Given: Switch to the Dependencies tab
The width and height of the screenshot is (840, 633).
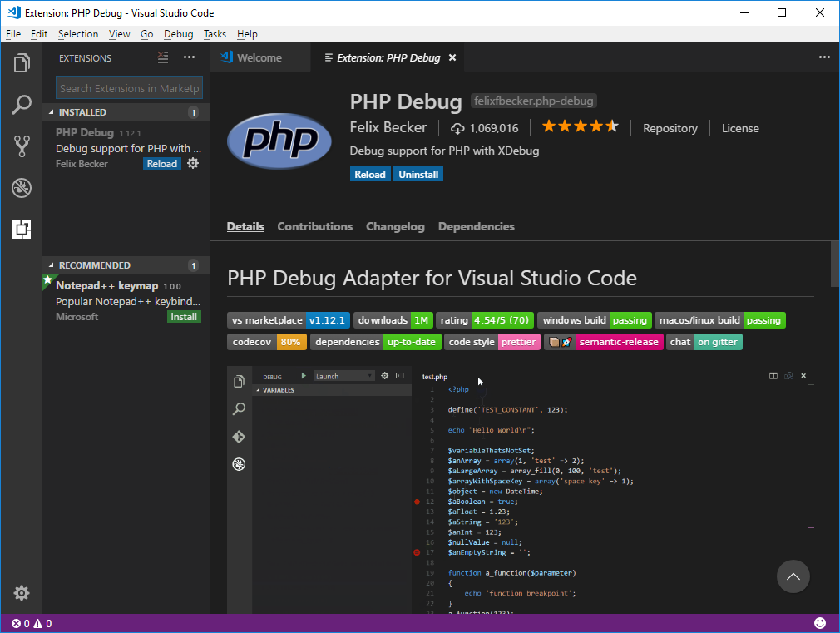Looking at the screenshot, I should [477, 226].
